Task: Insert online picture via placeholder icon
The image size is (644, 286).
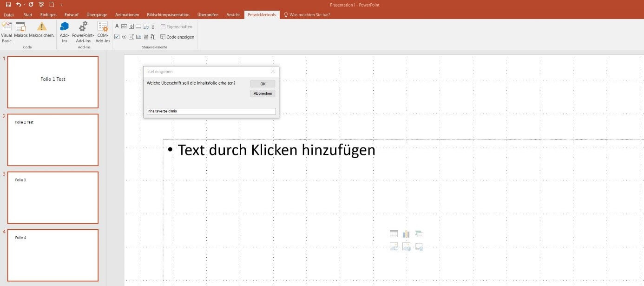Action: [x=406, y=247]
